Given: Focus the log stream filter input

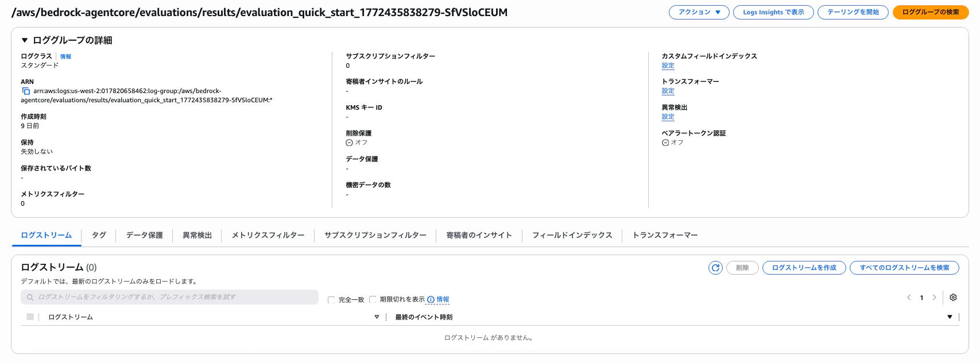Looking at the screenshot, I should [169, 297].
